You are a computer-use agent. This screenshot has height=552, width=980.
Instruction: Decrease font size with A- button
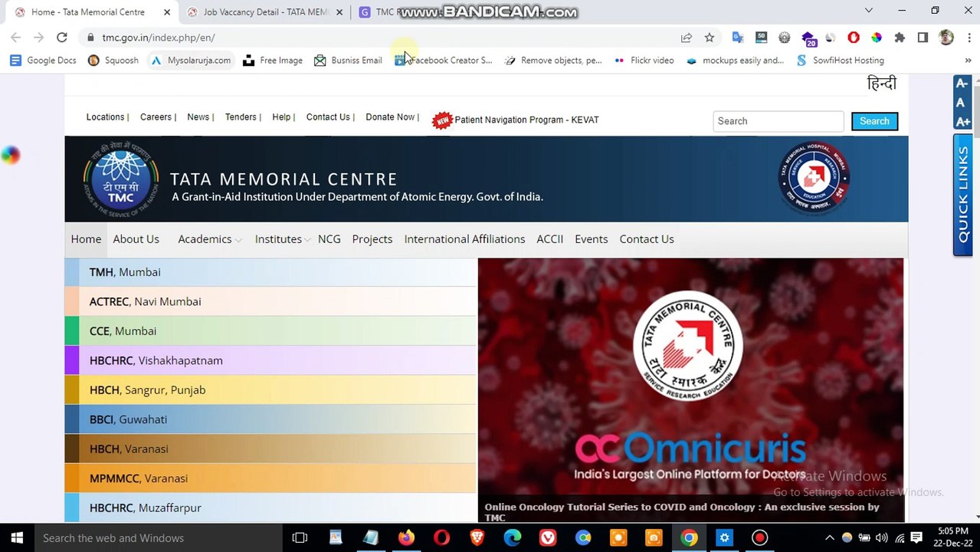pos(962,84)
